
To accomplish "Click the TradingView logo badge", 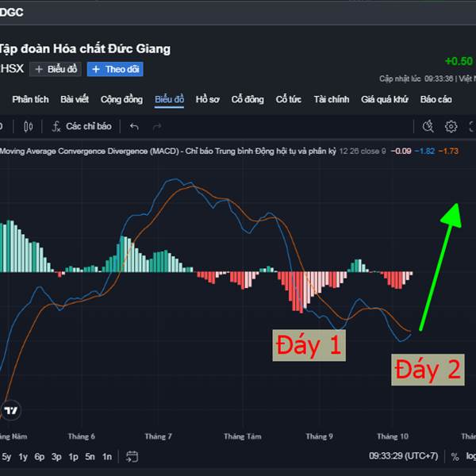I will (11, 410).
